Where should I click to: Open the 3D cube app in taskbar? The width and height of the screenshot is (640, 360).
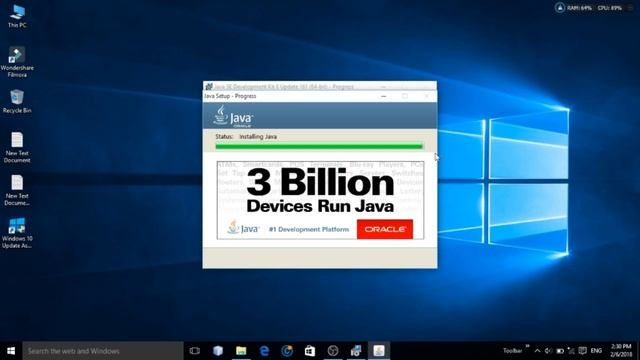coord(218,351)
